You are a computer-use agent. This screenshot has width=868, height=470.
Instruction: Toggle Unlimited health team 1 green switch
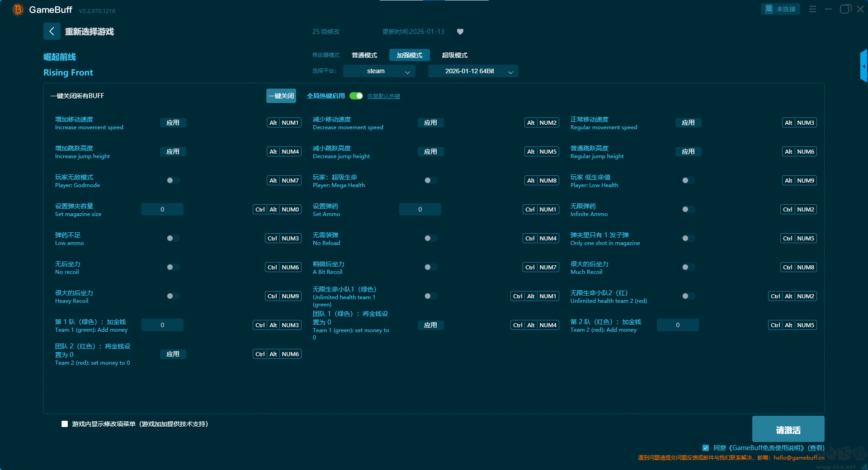(x=430, y=296)
